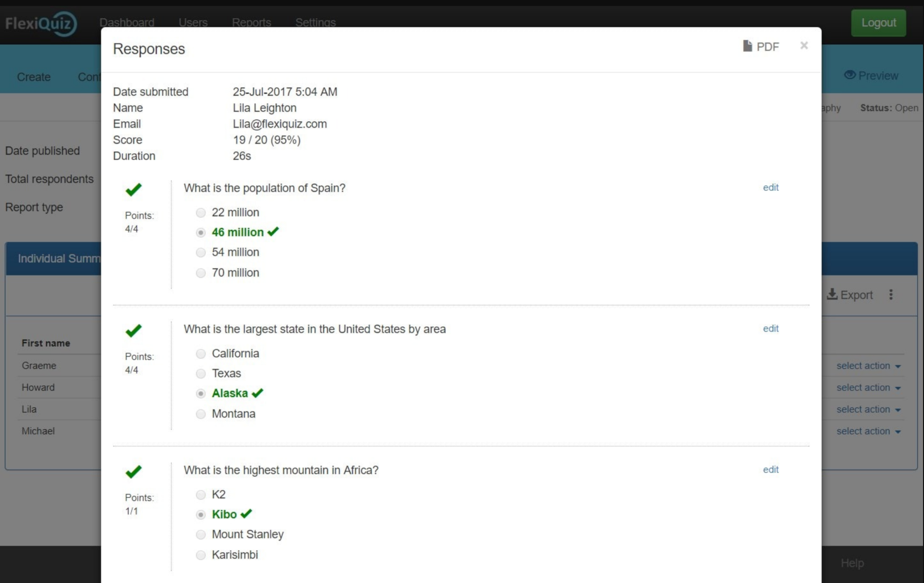This screenshot has height=583, width=924.
Task: Click green checkmark beside Africa mountain question
Action: point(133,471)
